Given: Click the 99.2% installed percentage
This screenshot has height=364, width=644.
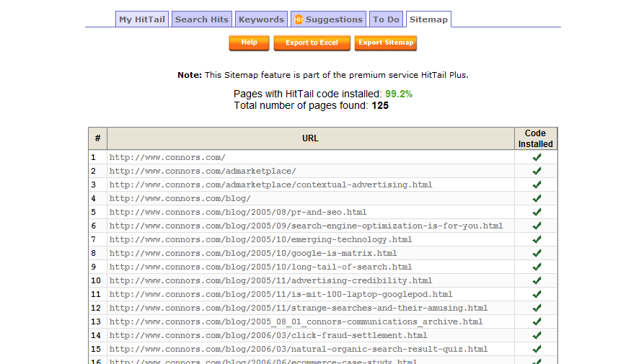Looking at the screenshot, I should tap(398, 94).
